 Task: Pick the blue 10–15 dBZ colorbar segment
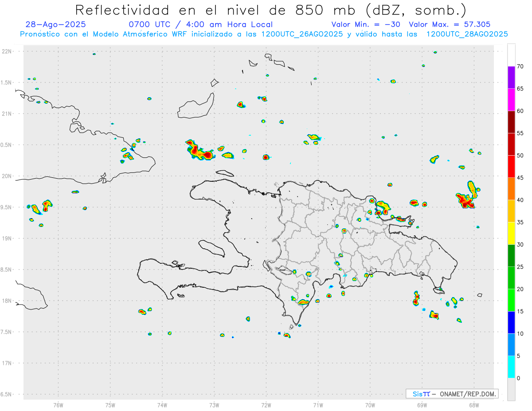coord(511,322)
